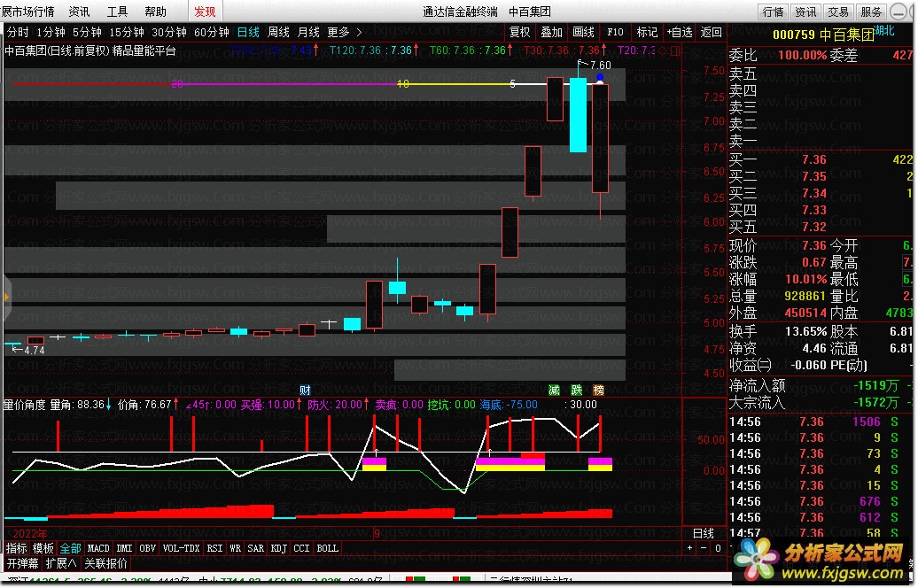918x588 pixels.
Task: Open the 帮助 menu
Action: click(155, 12)
